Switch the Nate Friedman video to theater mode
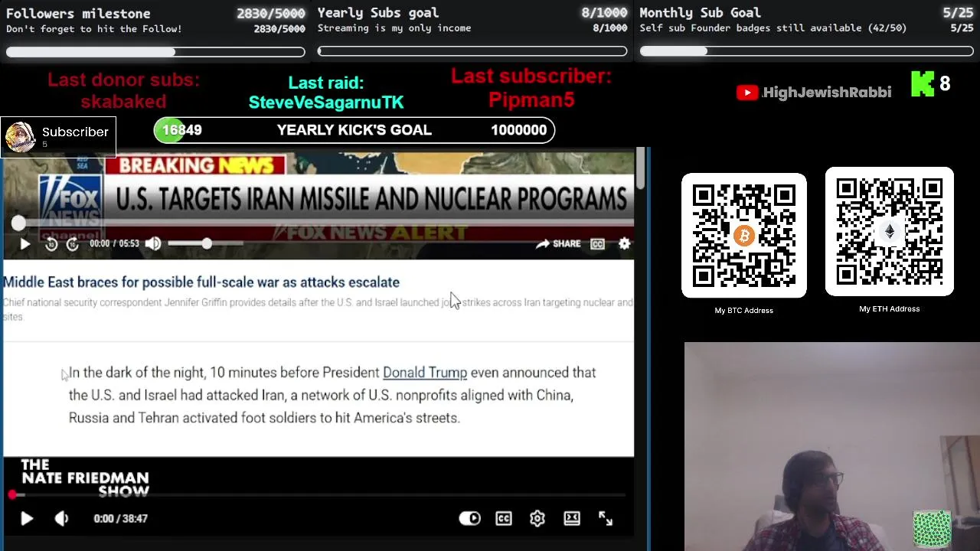The image size is (980, 551). 572,518
